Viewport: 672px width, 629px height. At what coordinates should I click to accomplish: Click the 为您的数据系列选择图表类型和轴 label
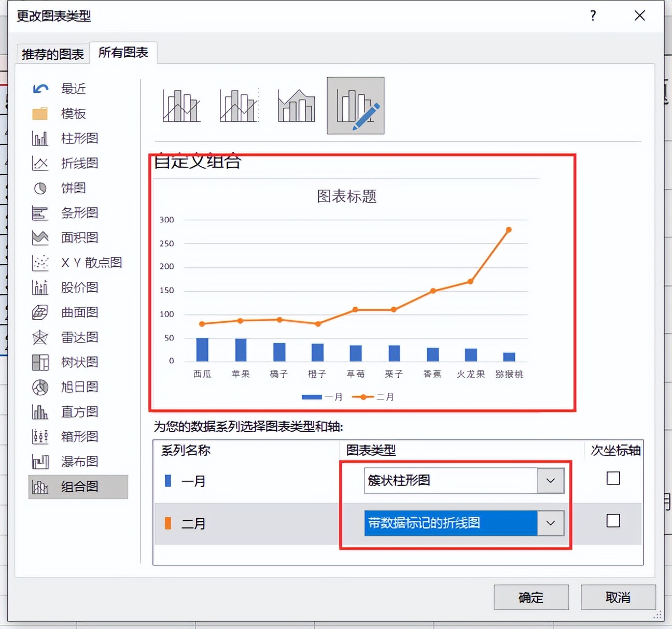(248, 426)
